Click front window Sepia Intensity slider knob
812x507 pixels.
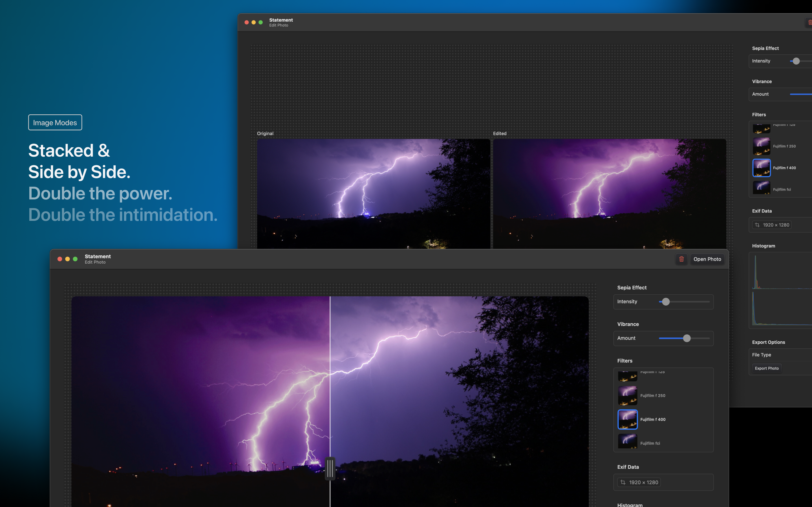pyautogui.click(x=666, y=302)
